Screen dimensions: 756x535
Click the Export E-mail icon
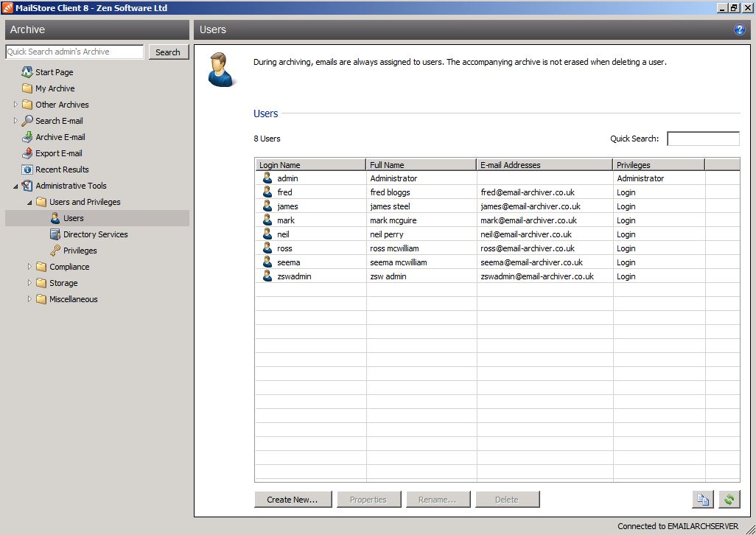(27, 153)
